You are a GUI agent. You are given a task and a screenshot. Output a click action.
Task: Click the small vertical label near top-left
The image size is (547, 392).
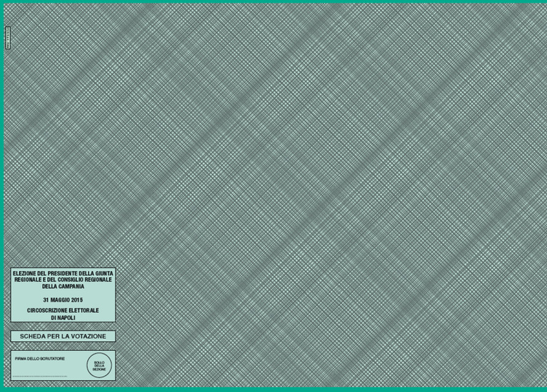(7, 37)
